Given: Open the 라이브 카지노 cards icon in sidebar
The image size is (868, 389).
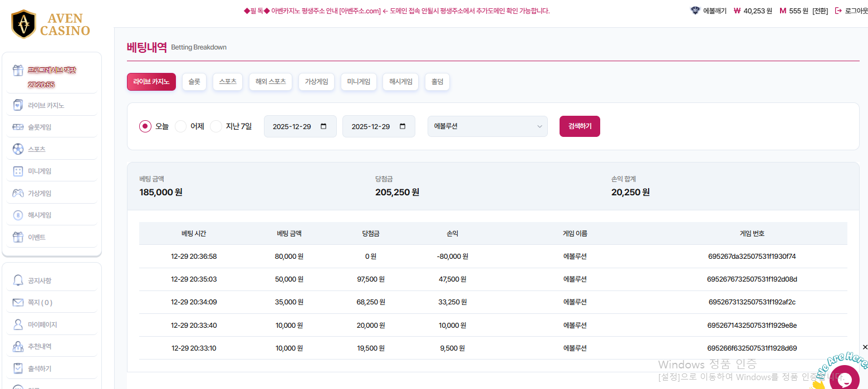Looking at the screenshot, I should [x=18, y=105].
